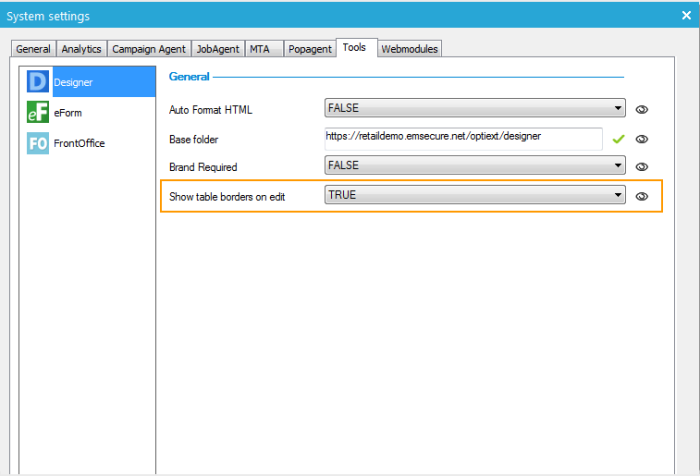Select the FrontOffice icon in sidebar

(38, 143)
